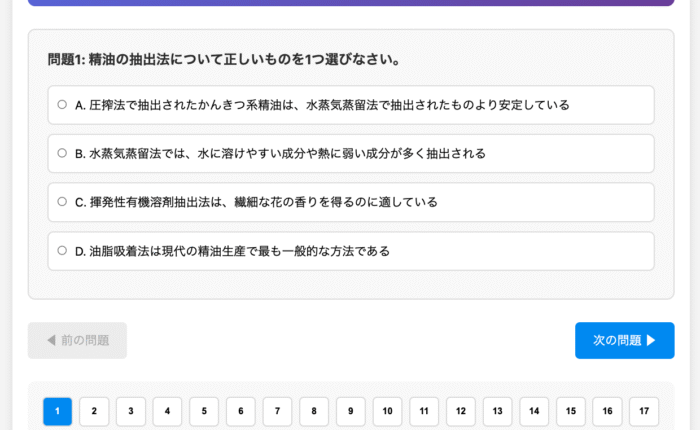The height and width of the screenshot is (430, 700).
Task: Jump to question 6
Action: 241,411
